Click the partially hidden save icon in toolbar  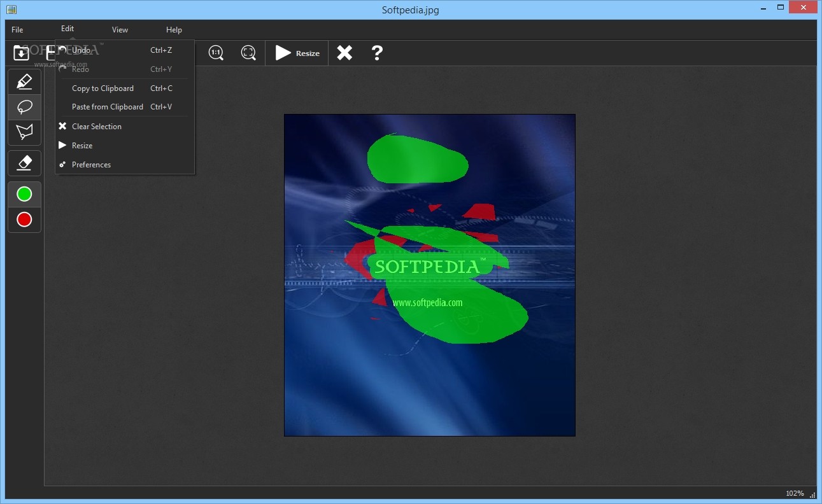coord(50,53)
